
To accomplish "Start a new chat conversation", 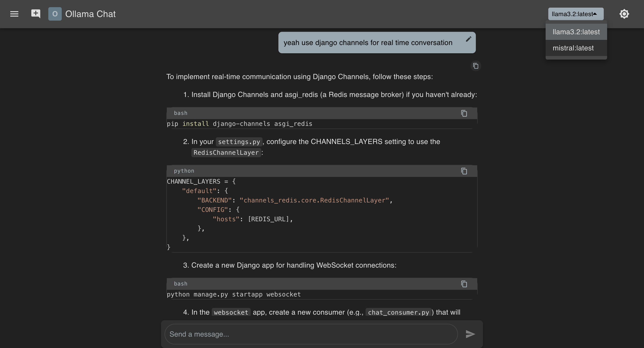I will click(x=36, y=13).
